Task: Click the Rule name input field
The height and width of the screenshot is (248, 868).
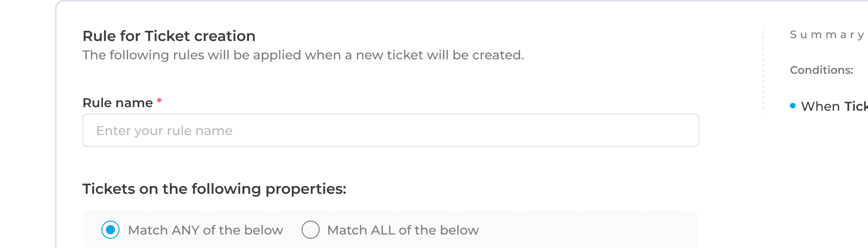Action: pyautogui.click(x=390, y=130)
